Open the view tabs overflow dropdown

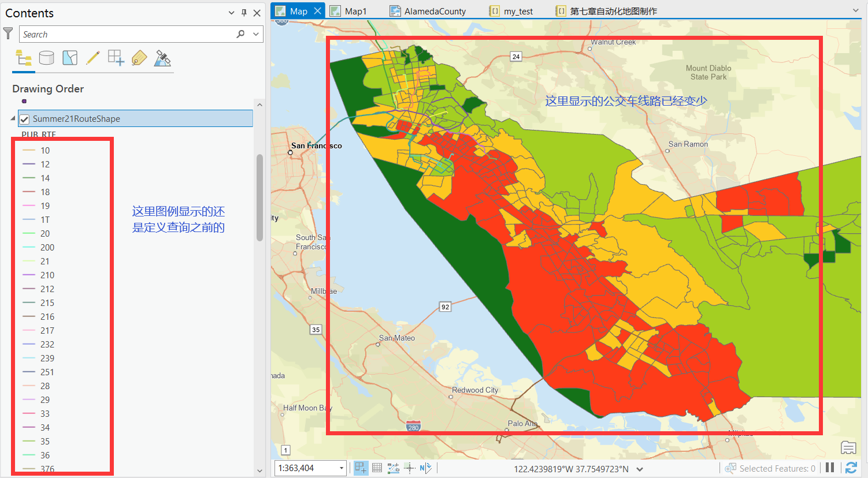click(x=856, y=10)
